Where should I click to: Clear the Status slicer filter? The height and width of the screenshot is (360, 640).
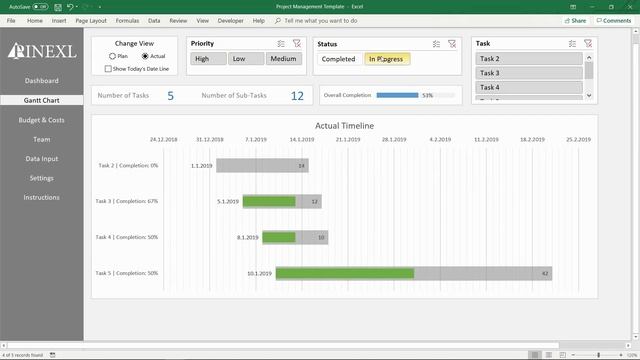click(452, 44)
